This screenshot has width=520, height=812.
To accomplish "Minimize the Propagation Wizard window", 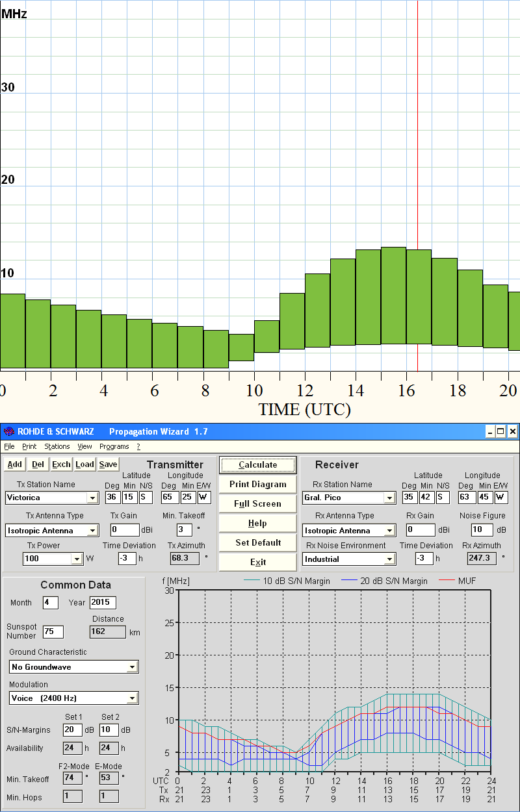I will (x=491, y=431).
